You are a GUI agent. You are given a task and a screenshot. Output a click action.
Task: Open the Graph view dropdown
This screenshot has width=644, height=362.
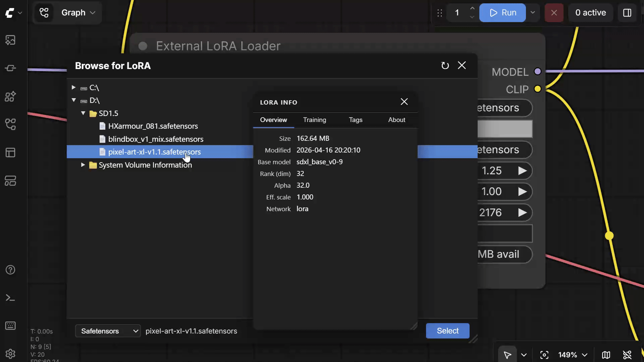pyautogui.click(x=79, y=13)
